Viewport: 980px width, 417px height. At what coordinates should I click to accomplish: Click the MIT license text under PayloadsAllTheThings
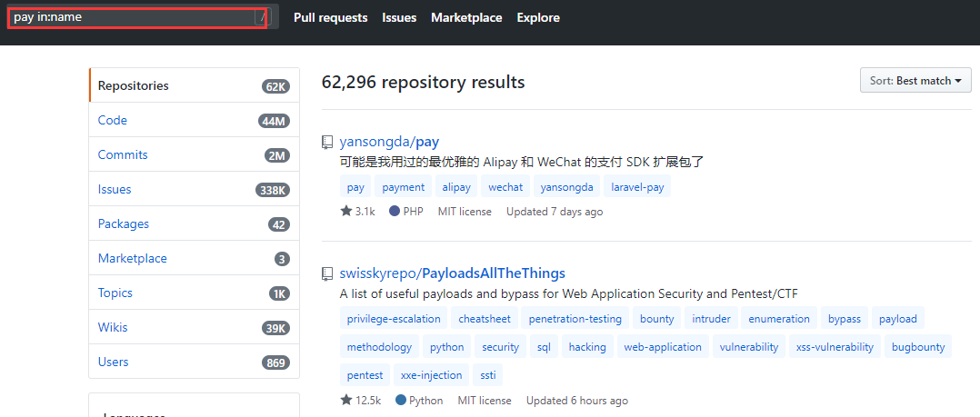click(x=485, y=400)
